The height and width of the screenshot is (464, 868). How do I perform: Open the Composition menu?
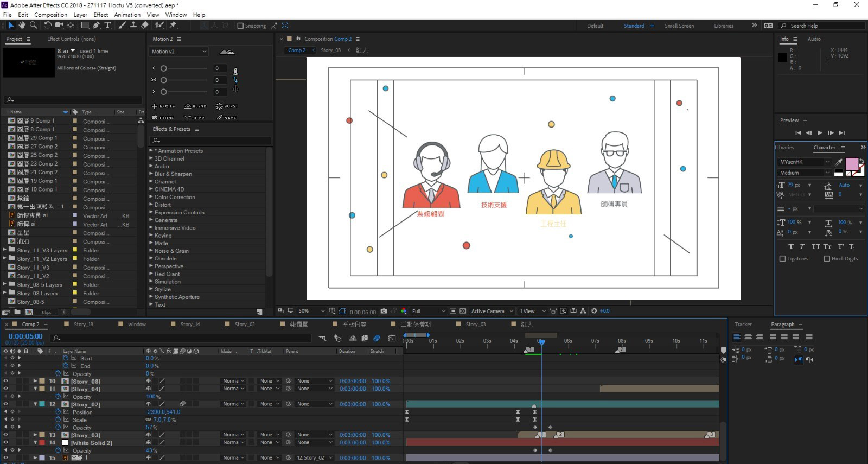pyautogui.click(x=50, y=15)
